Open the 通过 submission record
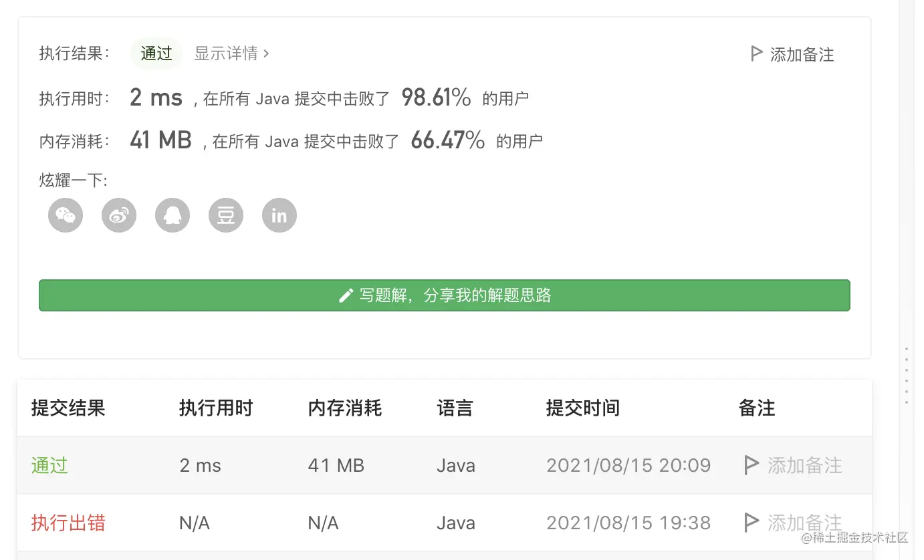 (49, 465)
